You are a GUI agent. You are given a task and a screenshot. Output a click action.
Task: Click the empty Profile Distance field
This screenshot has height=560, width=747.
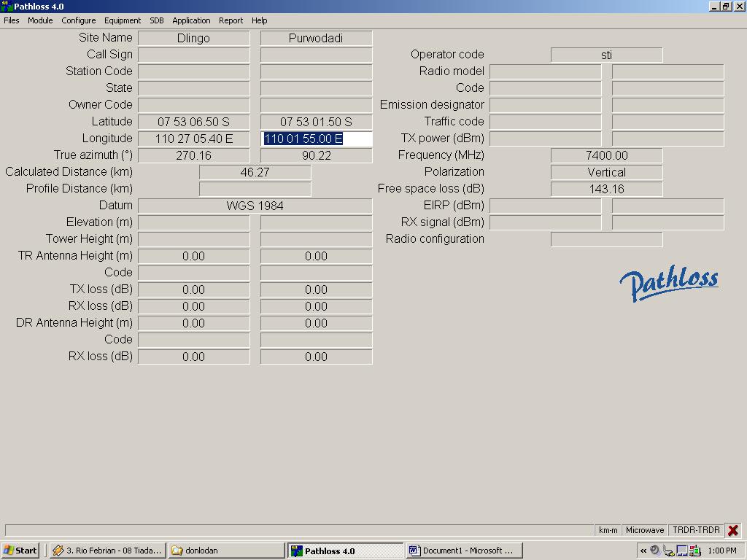coord(255,189)
